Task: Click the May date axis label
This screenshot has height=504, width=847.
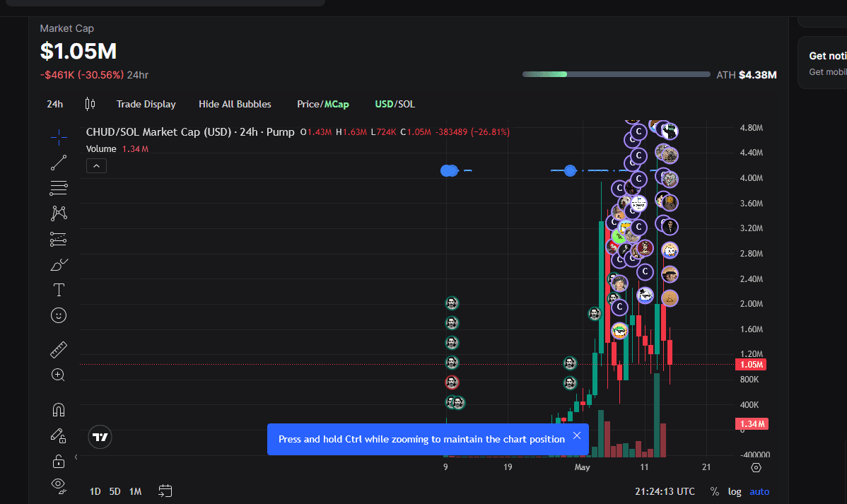Action: pos(583,467)
